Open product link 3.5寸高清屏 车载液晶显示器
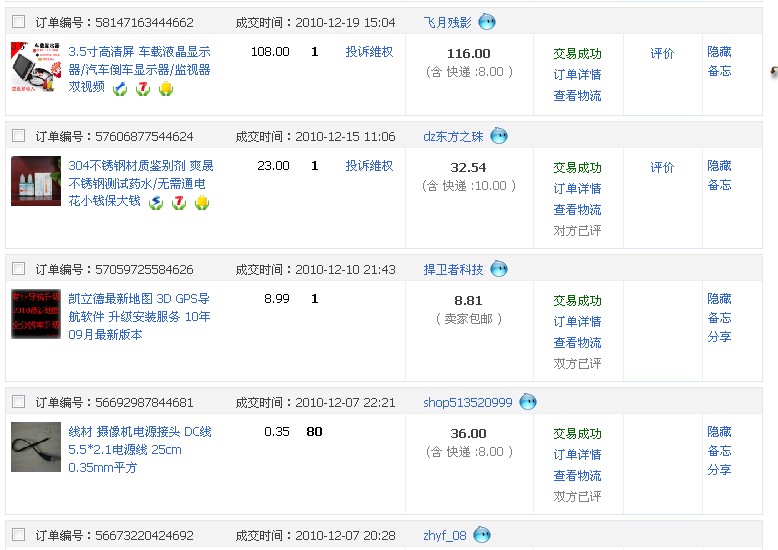This screenshot has height=550, width=778. [139, 69]
